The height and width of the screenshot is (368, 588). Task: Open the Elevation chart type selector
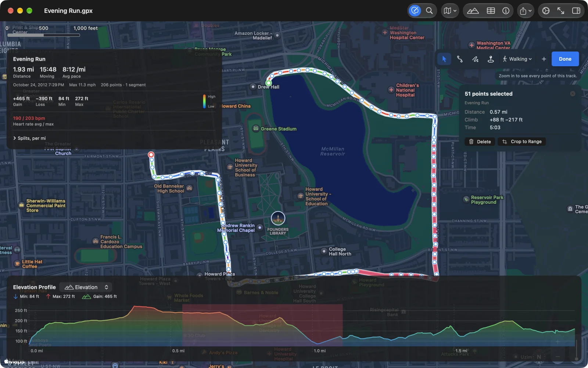pos(86,287)
